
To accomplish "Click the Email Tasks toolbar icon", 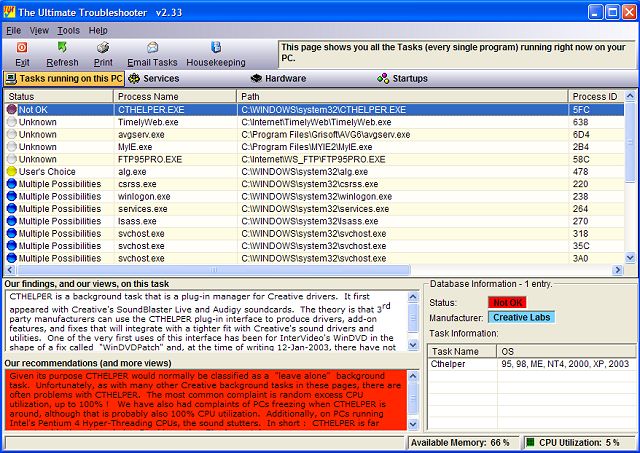I will pos(152,48).
